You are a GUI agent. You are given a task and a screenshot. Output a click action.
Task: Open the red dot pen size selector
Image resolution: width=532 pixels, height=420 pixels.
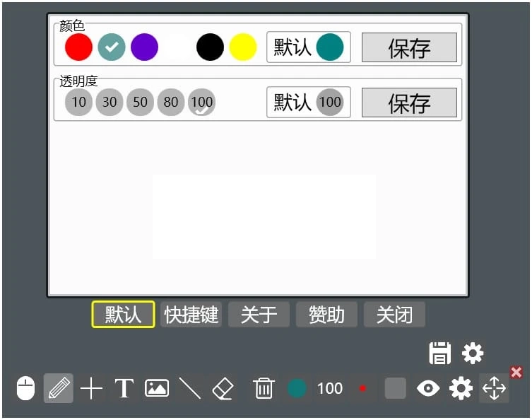click(362, 389)
